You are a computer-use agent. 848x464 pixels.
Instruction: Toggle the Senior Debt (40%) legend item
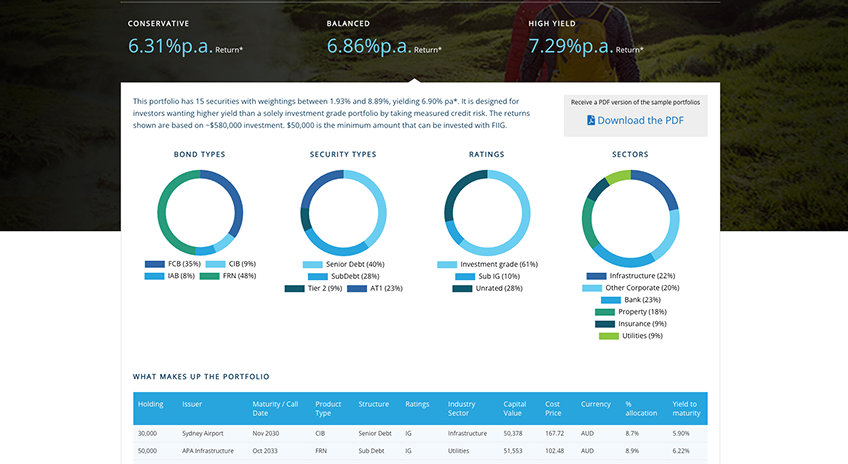point(343,264)
